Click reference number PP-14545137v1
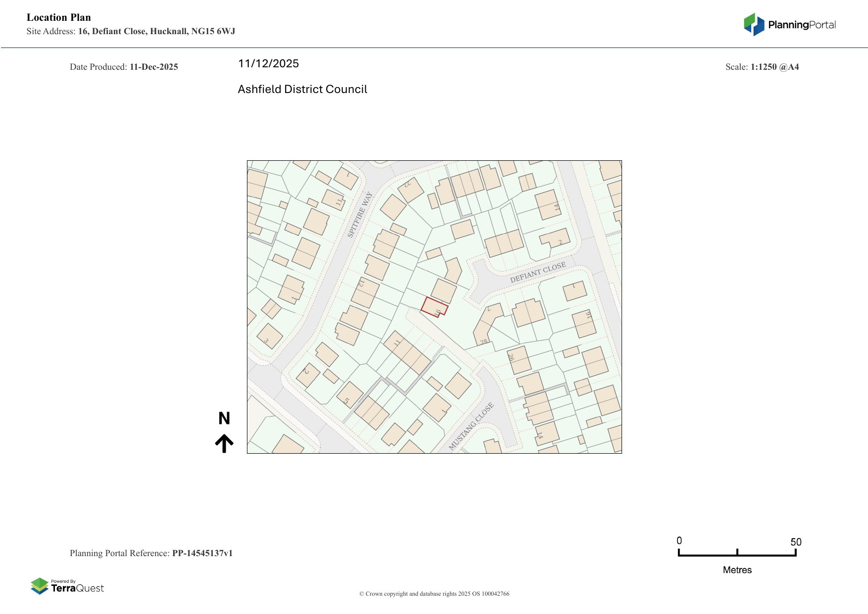Image resolution: width=868 pixels, height=614 pixels. click(x=202, y=553)
